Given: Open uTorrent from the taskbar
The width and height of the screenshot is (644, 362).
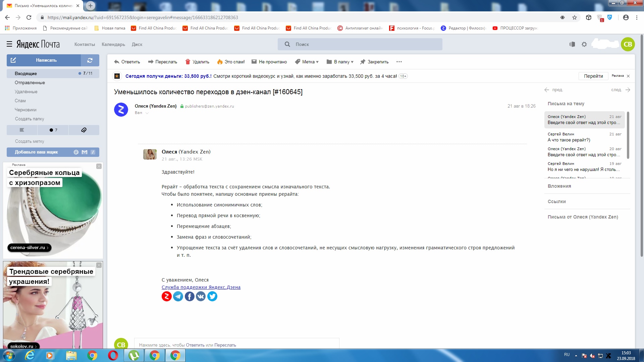Looking at the screenshot, I should point(134,355).
